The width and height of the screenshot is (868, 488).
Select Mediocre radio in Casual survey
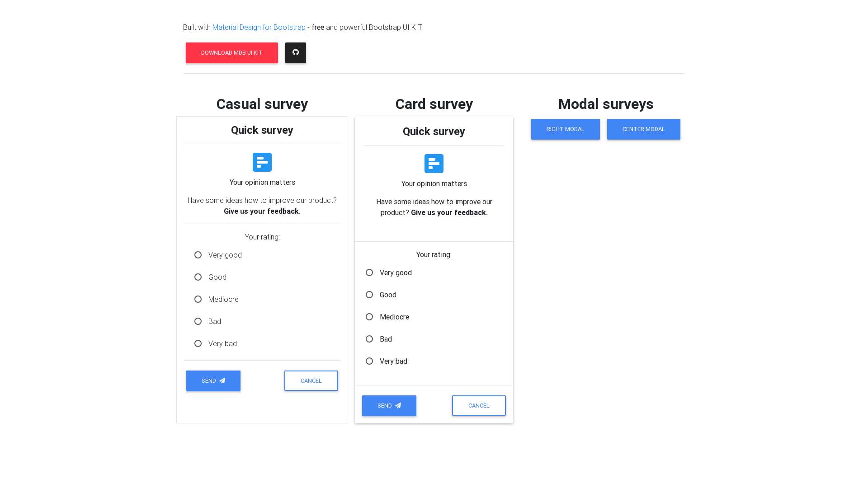[x=198, y=299]
